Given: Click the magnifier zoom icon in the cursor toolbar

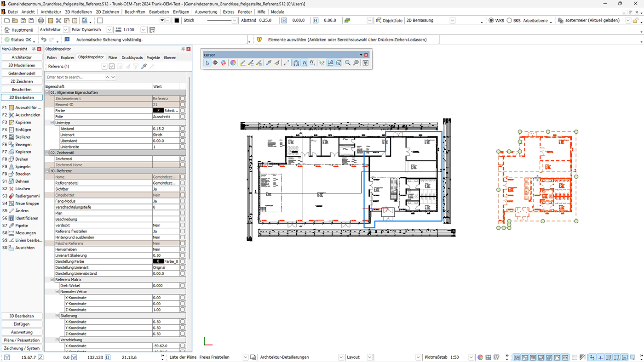Looking at the screenshot, I should pyautogui.click(x=348, y=63).
